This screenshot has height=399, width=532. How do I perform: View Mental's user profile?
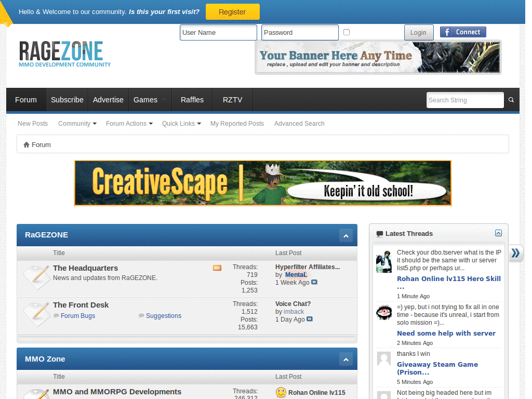pos(296,275)
